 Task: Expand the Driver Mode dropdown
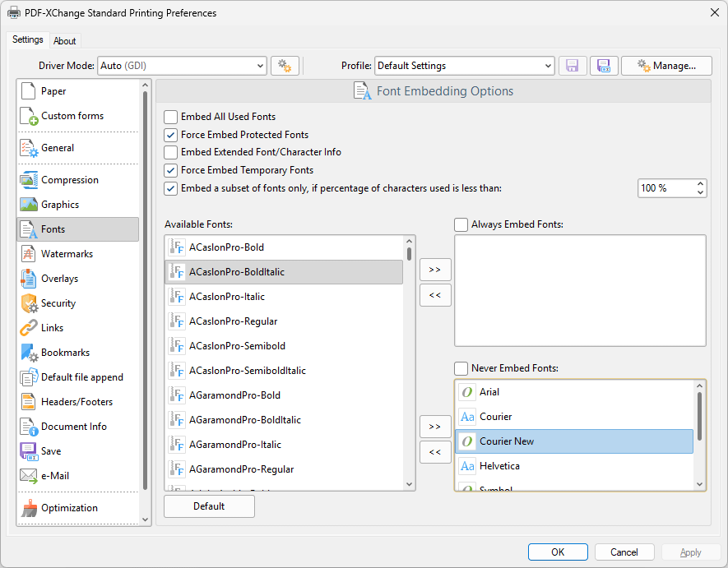259,66
